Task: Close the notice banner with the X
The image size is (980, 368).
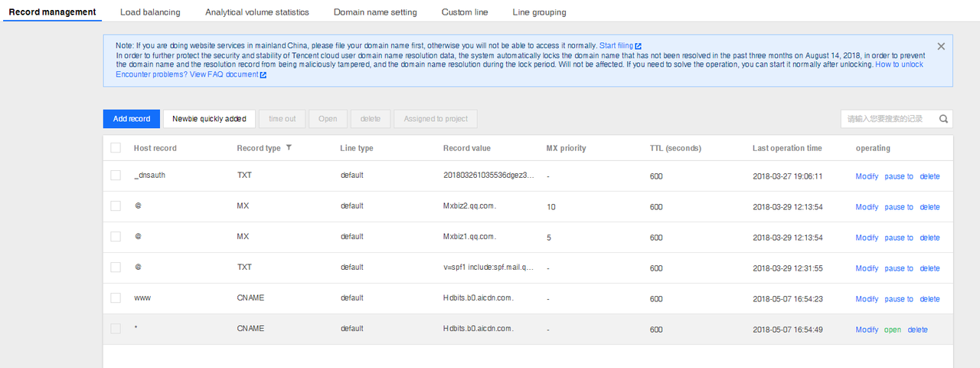Action: (941, 46)
